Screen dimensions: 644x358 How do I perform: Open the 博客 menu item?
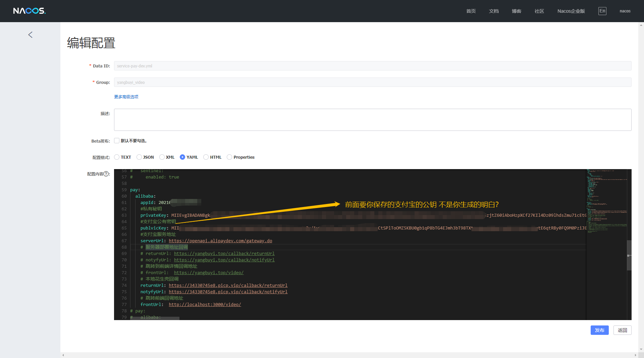click(517, 11)
